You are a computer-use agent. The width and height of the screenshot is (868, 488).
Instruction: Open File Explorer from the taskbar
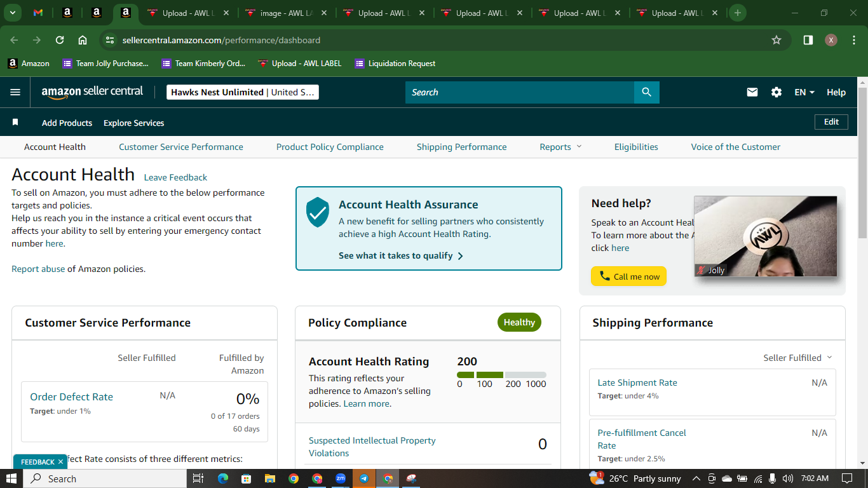(269, 478)
